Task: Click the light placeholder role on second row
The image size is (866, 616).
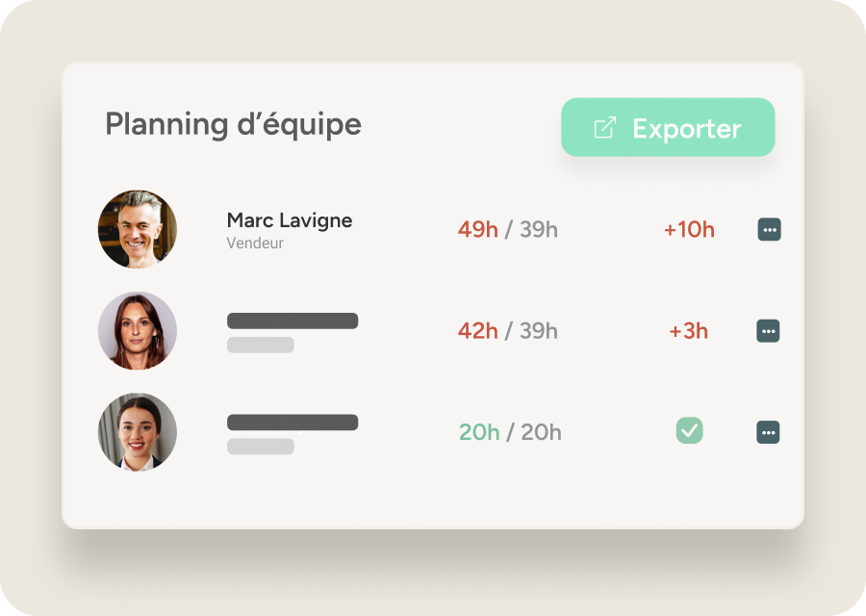Action: tap(261, 345)
